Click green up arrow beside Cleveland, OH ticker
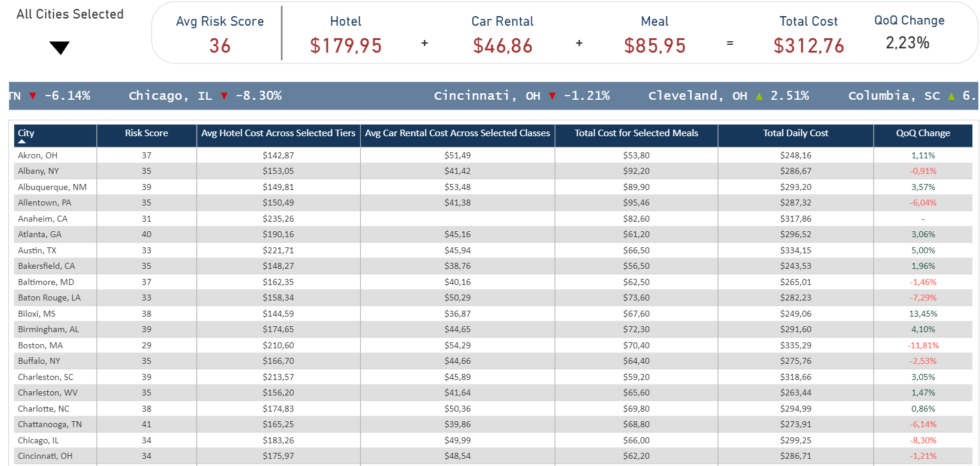Viewport: 980px width, 466px height. click(759, 96)
